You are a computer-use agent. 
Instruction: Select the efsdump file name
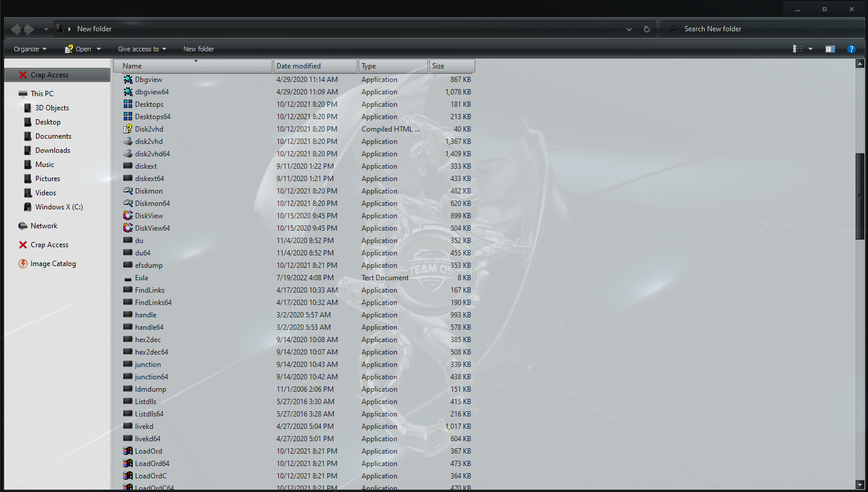(149, 265)
